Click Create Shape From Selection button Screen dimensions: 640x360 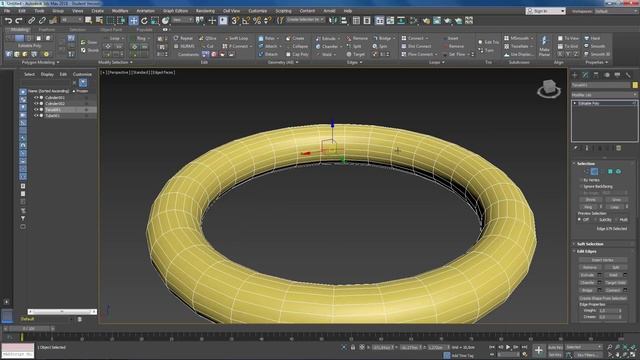(x=602, y=298)
